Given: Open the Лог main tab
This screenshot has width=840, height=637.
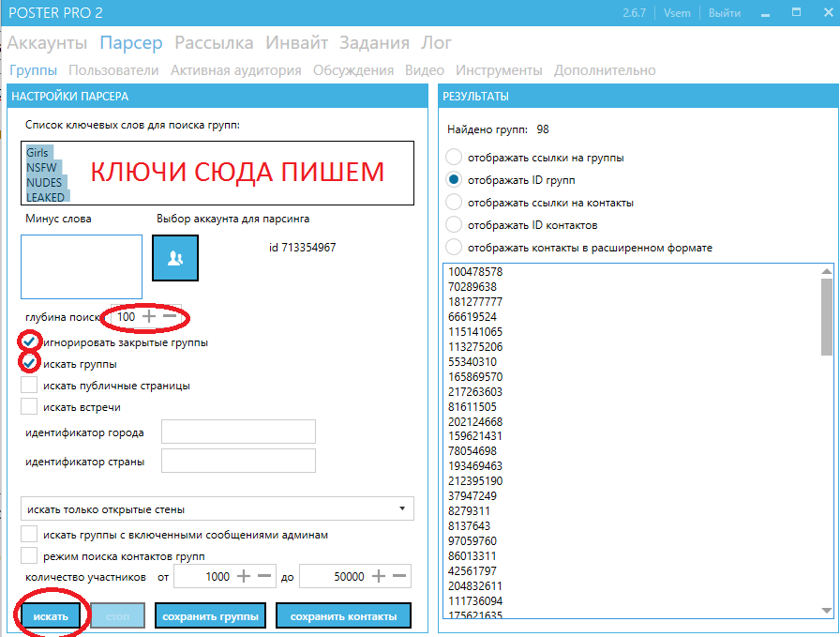Looking at the screenshot, I should coord(436,42).
